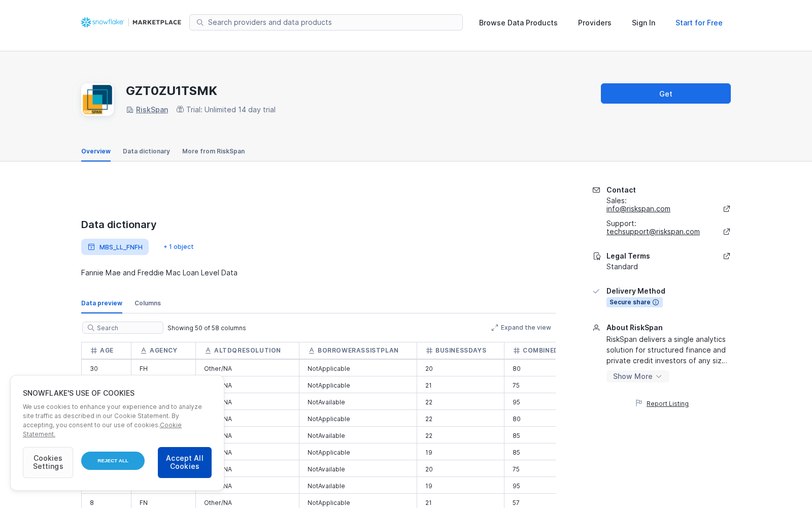Image resolution: width=812 pixels, height=508 pixels.
Task: Click the table icon in MBS_LL_FNFH chip
Action: pyautogui.click(x=91, y=247)
